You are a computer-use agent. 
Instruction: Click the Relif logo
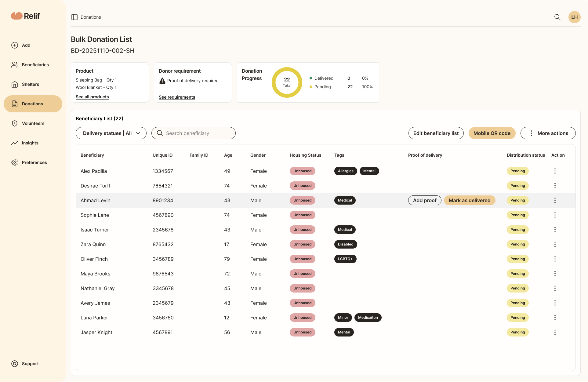(x=25, y=16)
